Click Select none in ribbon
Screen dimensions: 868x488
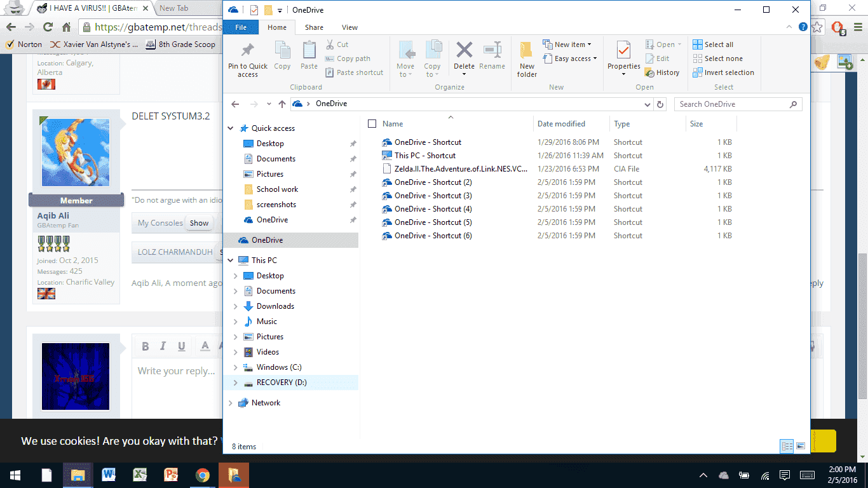[x=717, y=58]
